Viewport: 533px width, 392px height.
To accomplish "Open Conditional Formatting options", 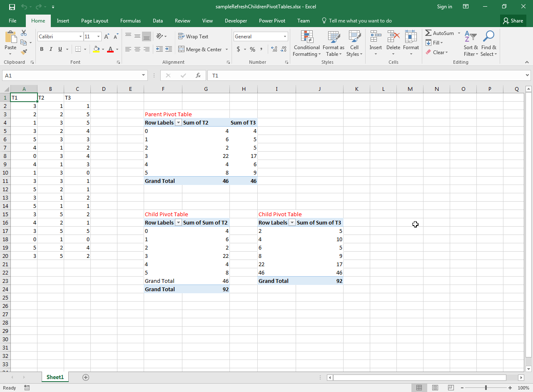I will pos(306,43).
